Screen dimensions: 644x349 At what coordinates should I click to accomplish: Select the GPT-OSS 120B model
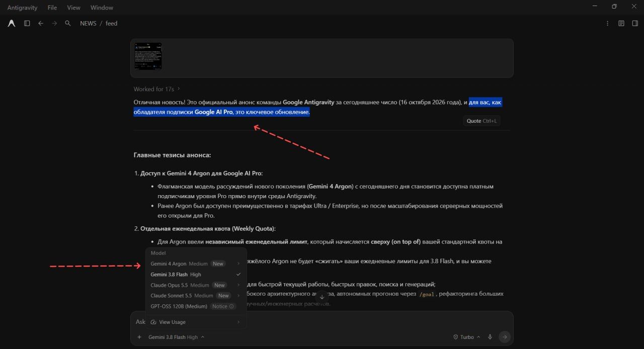(196, 306)
